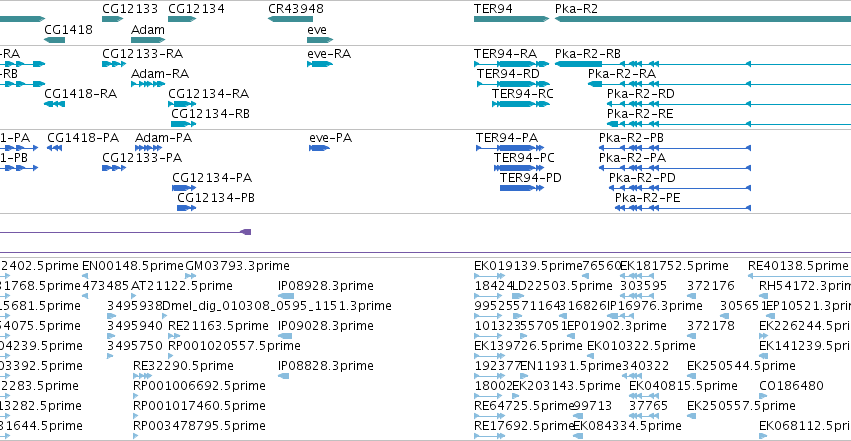Select transcript Pka-R2-RA
Screen dimensions: 851x441
(x=720, y=84)
